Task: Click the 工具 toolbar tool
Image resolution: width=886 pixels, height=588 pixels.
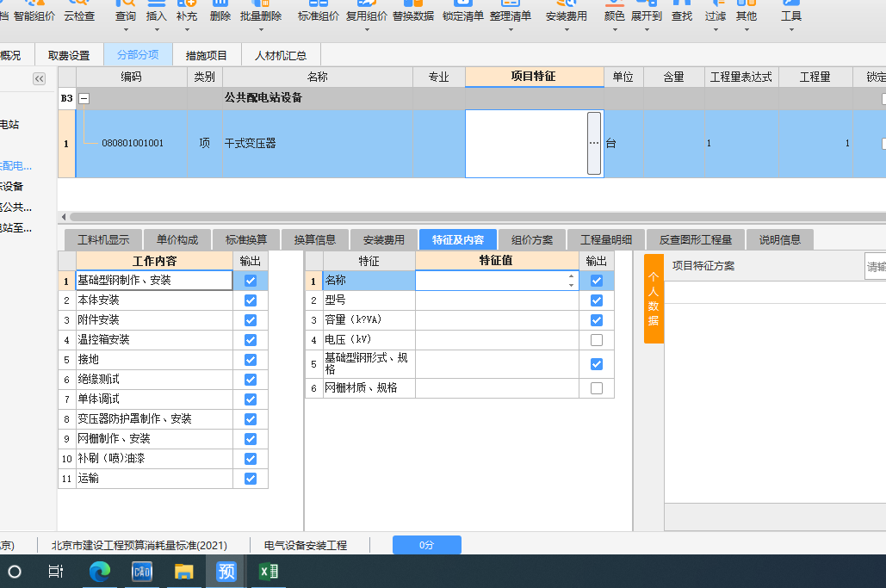Action: coord(791,15)
